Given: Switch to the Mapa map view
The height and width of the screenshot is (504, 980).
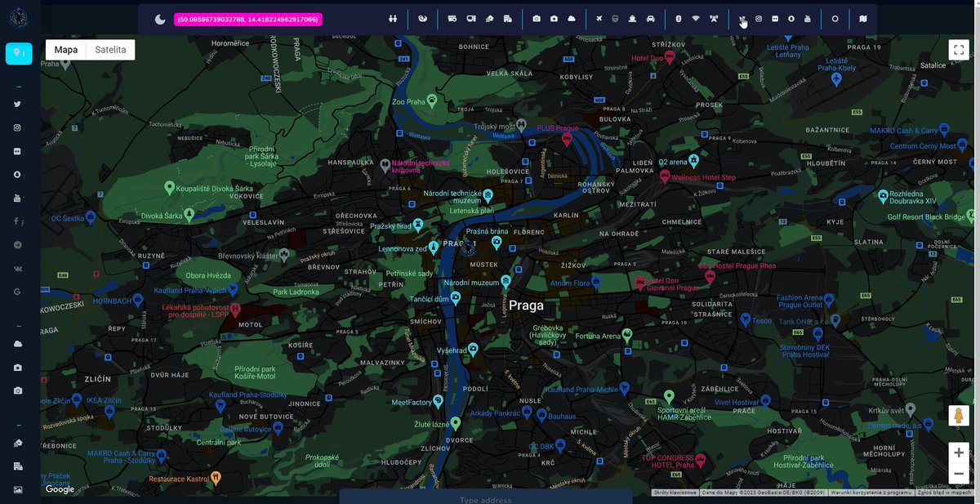Looking at the screenshot, I should point(66,50).
